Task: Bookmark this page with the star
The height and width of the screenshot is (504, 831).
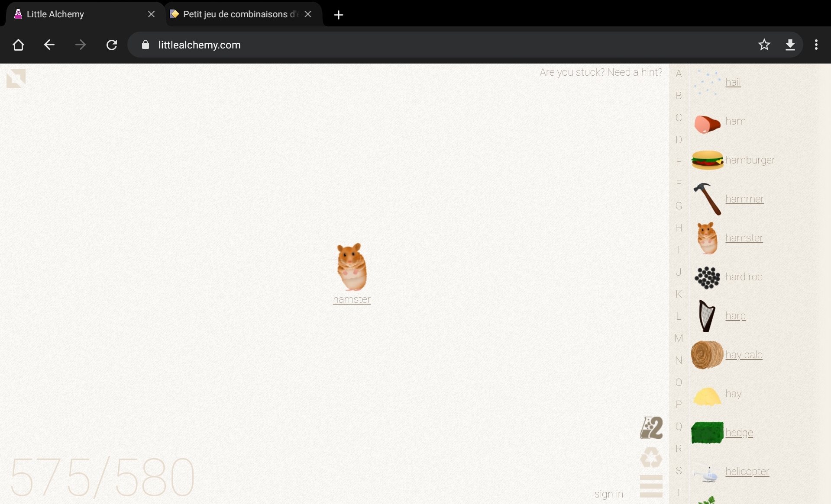Action: [764, 45]
